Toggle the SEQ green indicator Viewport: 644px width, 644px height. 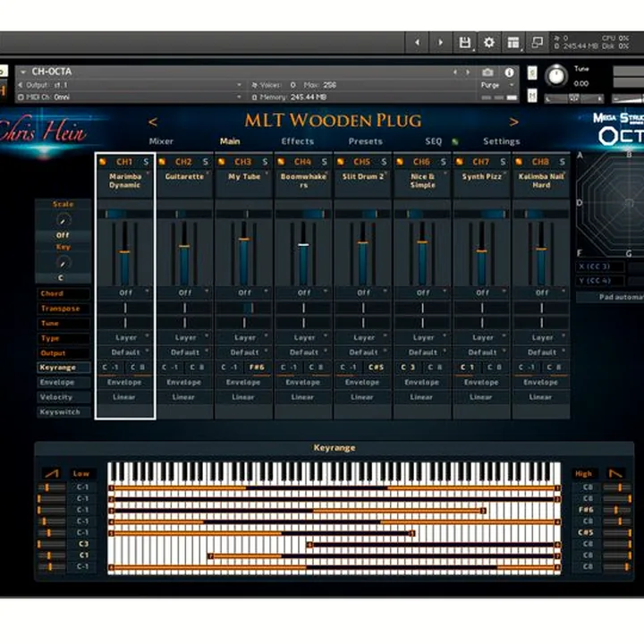(x=455, y=141)
